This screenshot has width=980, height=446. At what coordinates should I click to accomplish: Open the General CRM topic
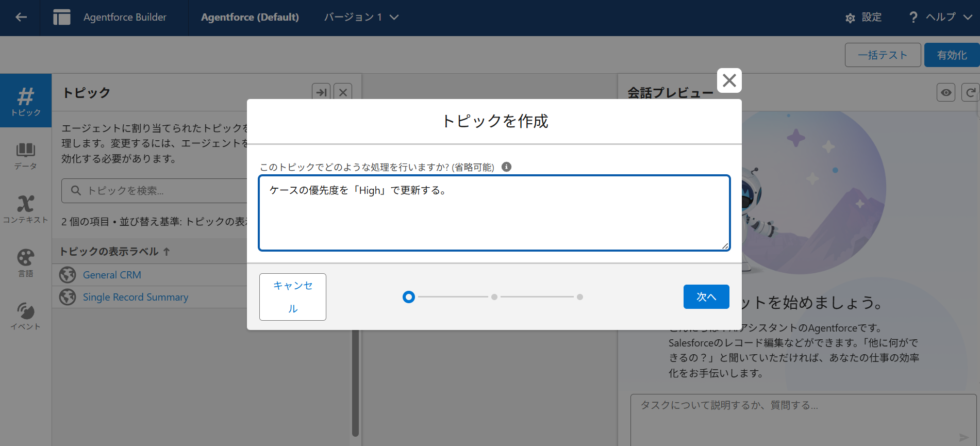click(112, 275)
